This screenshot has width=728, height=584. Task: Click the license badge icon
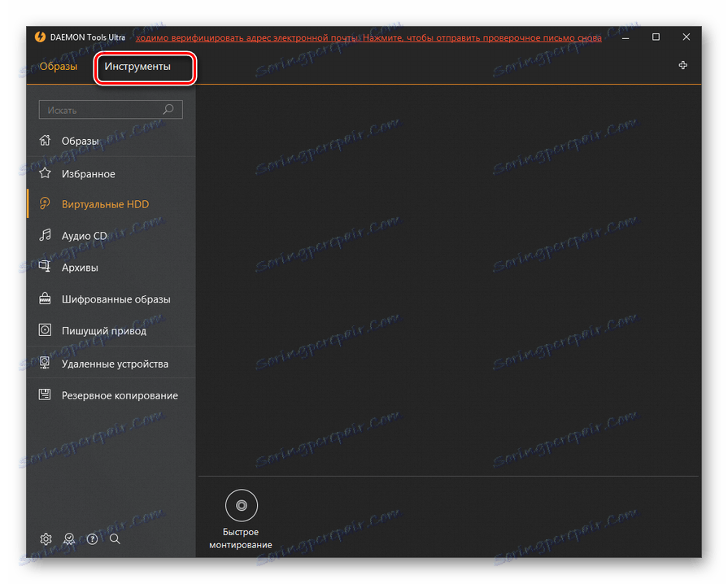pyautogui.click(x=69, y=538)
